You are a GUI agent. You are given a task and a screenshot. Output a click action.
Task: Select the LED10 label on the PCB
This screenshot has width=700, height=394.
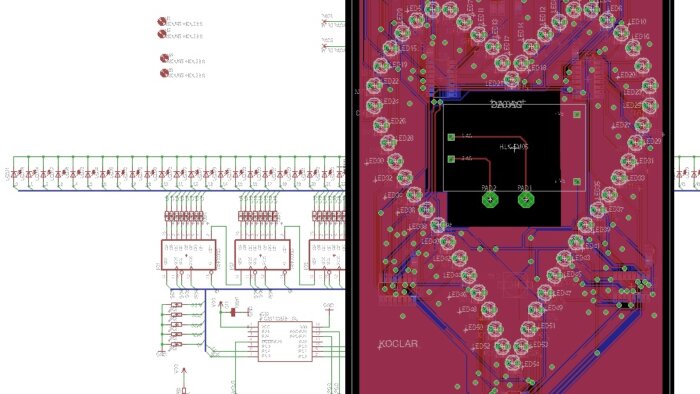pos(638,21)
